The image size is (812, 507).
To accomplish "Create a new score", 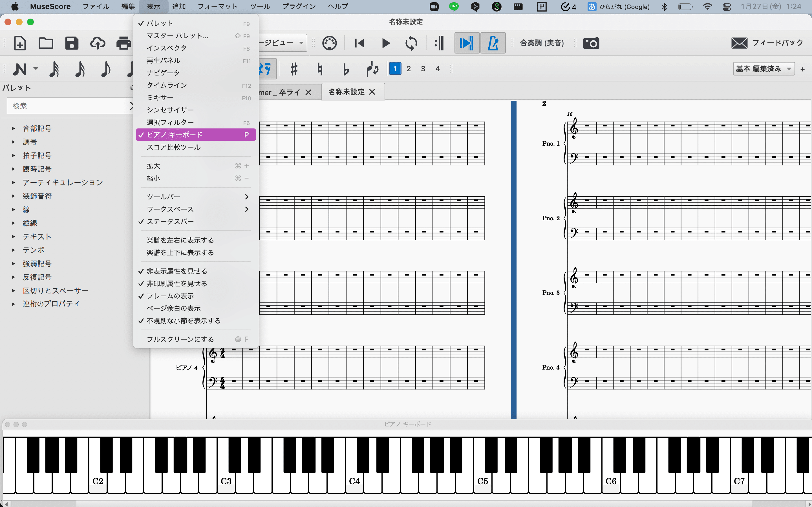I will (x=19, y=43).
